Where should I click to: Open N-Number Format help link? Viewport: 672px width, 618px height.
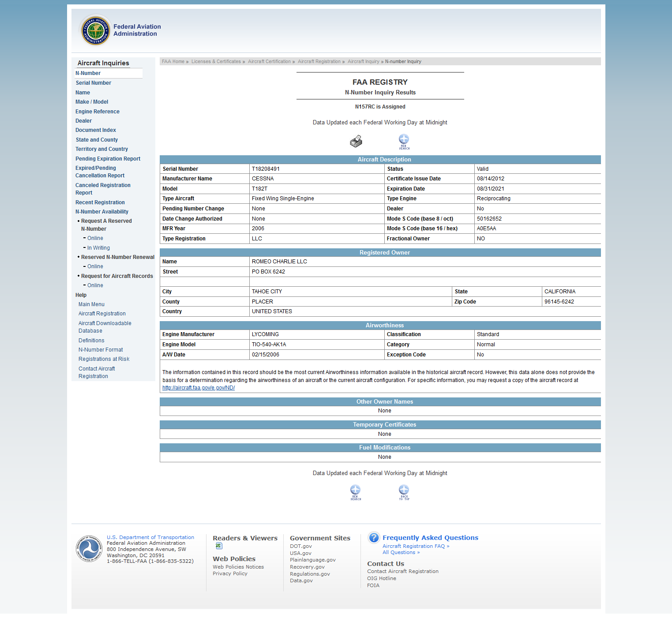tap(101, 350)
